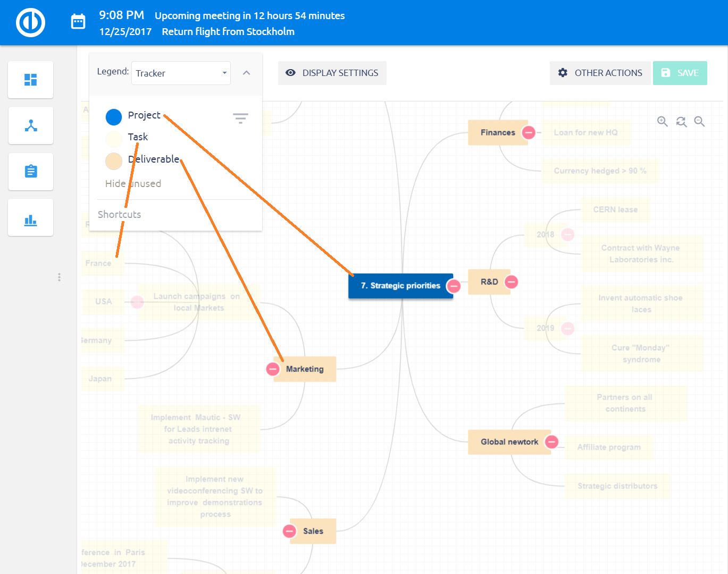The height and width of the screenshot is (574, 728).
Task: Select the R&D node
Action: [489, 282]
